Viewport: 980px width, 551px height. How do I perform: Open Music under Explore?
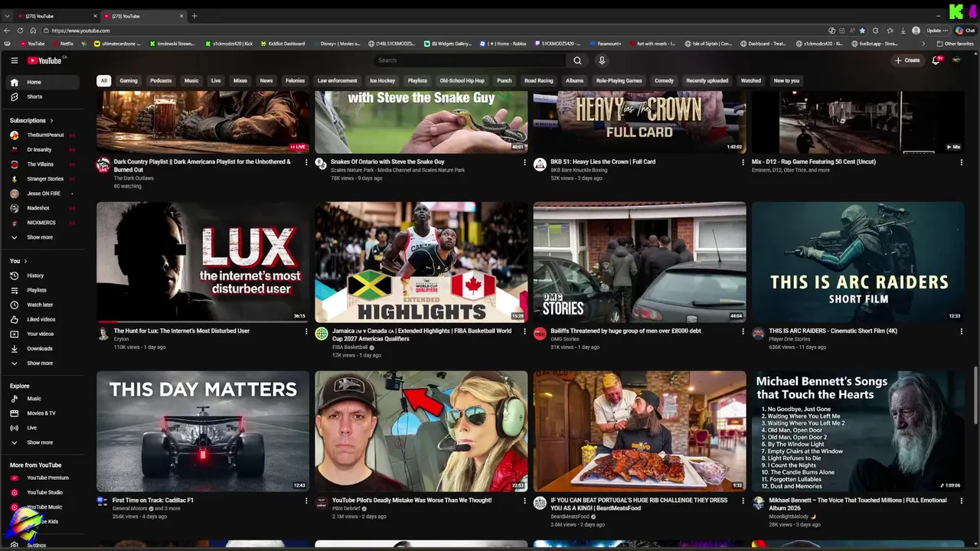pyautogui.click(x=43, y=399)
